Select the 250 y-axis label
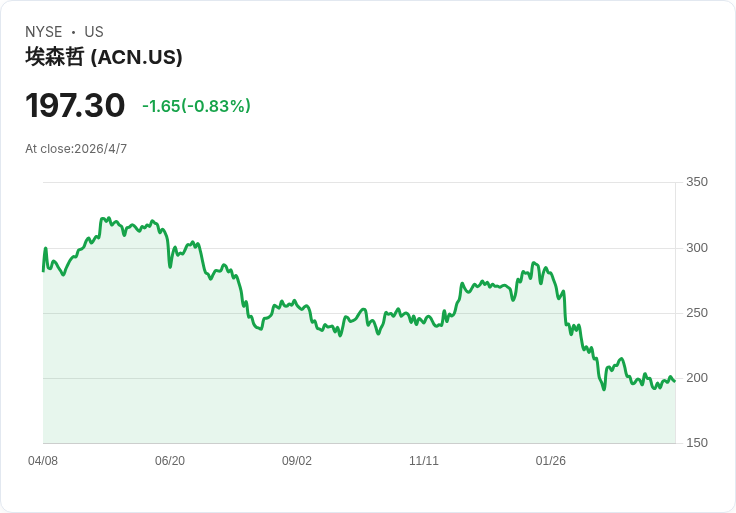 (x=697, y=313)
